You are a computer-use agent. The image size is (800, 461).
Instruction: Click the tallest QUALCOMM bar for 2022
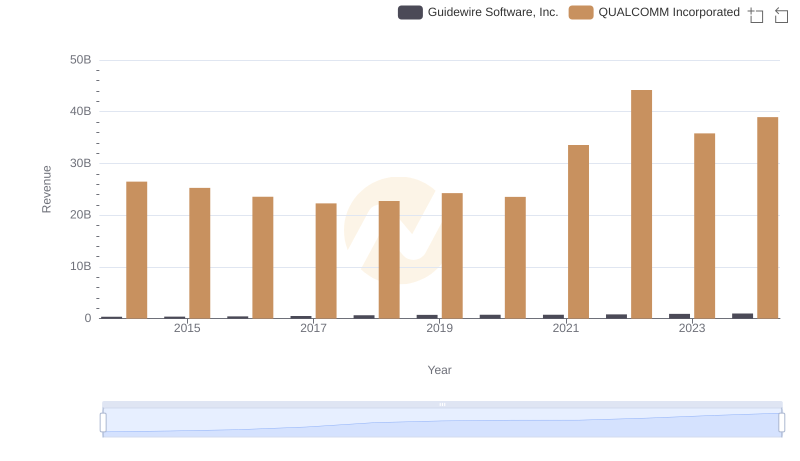641,204
